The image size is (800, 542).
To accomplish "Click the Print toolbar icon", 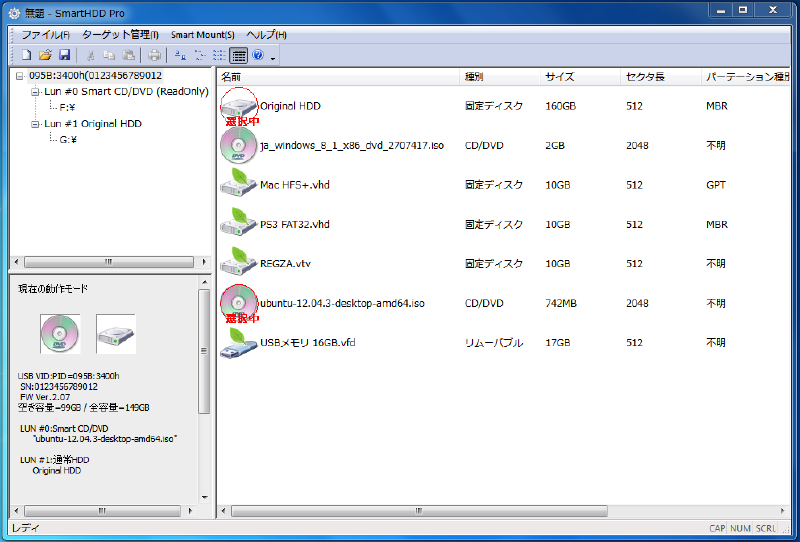I will tap(154, 55).
